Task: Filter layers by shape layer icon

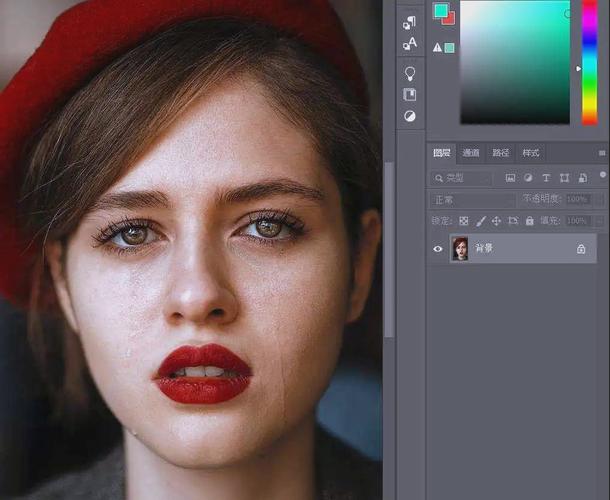Action: pyautogui.click(x=564, y=178)
